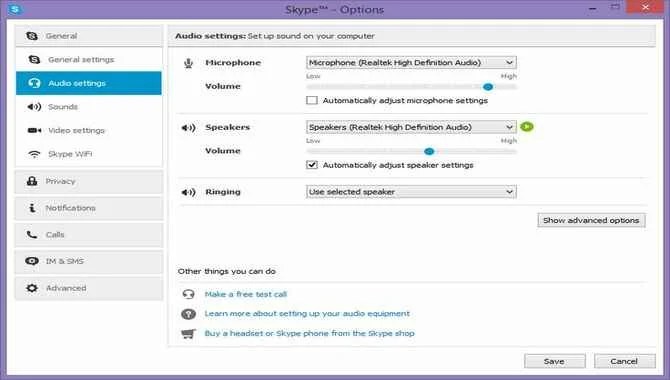This screenshot has height=380, width=670.
Task: Expand the Privacy section
Action: point(89,181)
